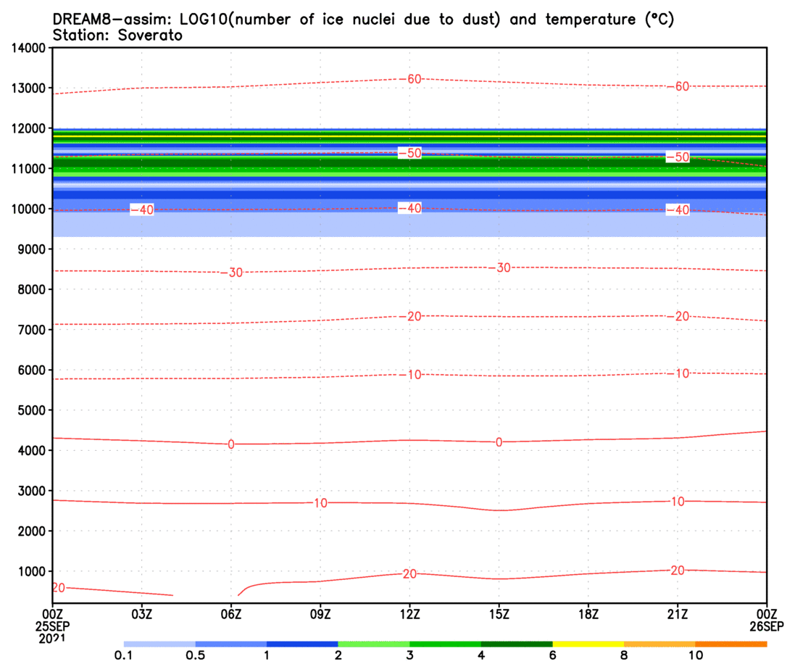Click the 18Z time axis label
795x672 pixels.
pyautogui.click(x=588, y=615)
